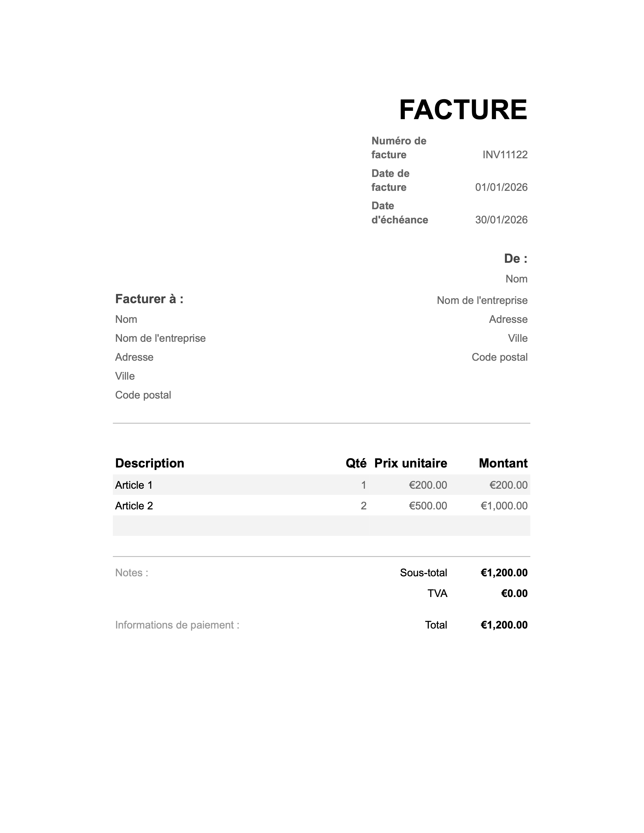Click the Nom field under Facturer à
The image size is (644, 833).
point(126,320)
